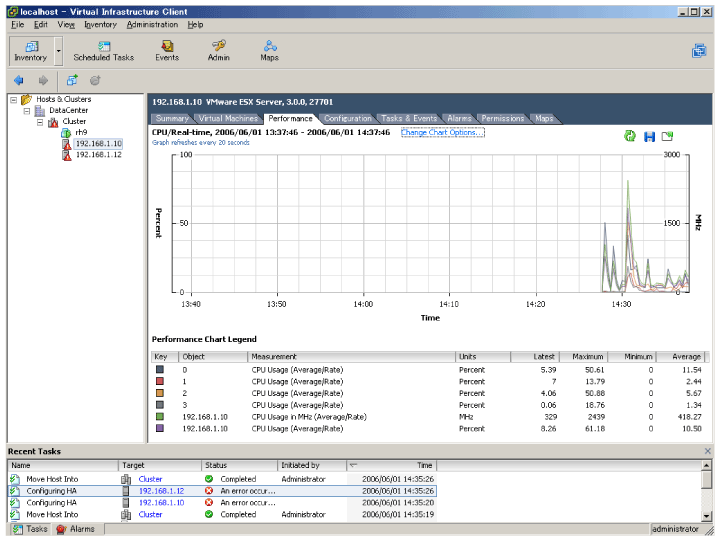The width and height of the screenshot is (720, 540).
Task: Open the Maps toolbar icon
Action: (270, 51)
